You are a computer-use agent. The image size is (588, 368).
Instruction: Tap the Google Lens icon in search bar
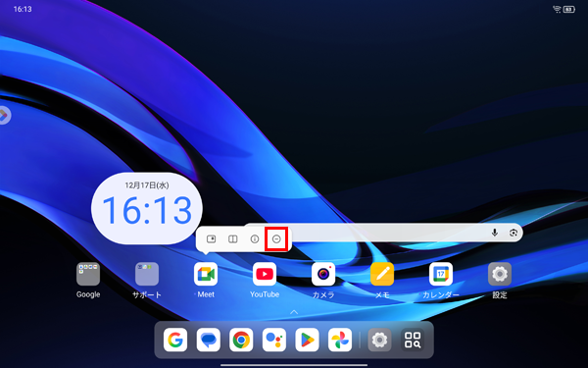point(514,233)
